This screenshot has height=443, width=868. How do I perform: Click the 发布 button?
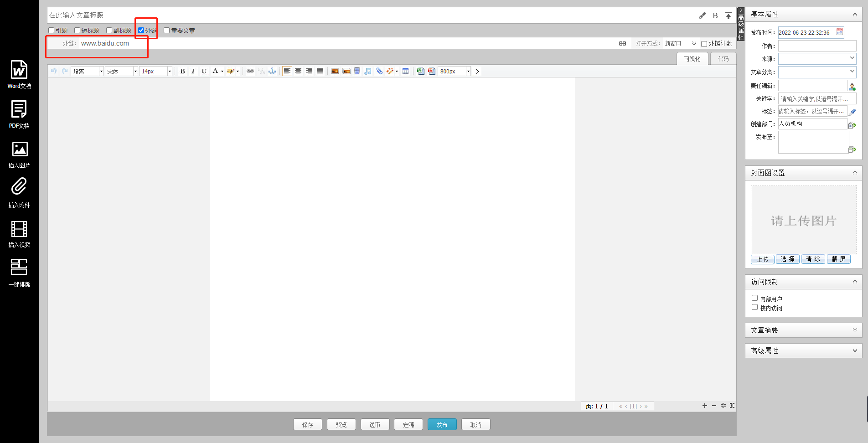click(x=442, y=424)
